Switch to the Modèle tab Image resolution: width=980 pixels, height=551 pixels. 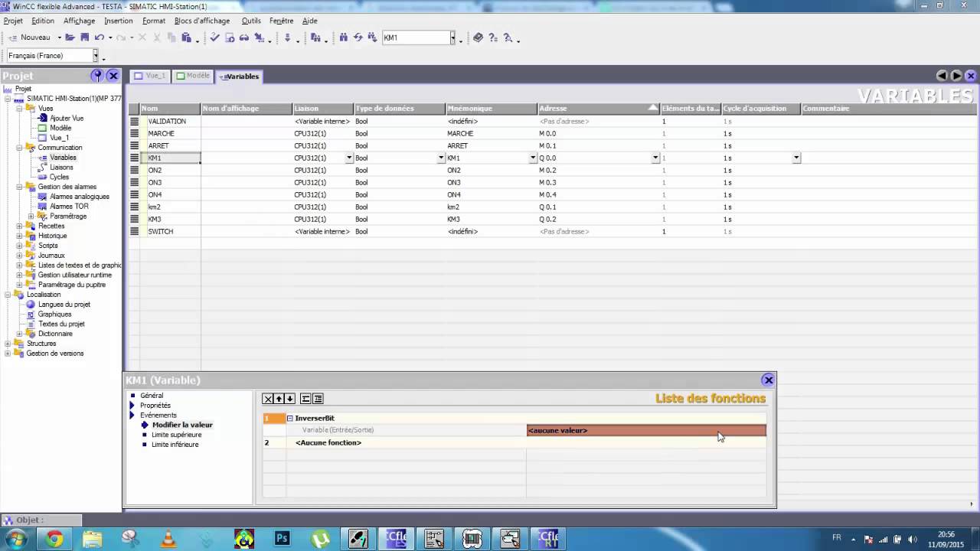pos(193,76)
